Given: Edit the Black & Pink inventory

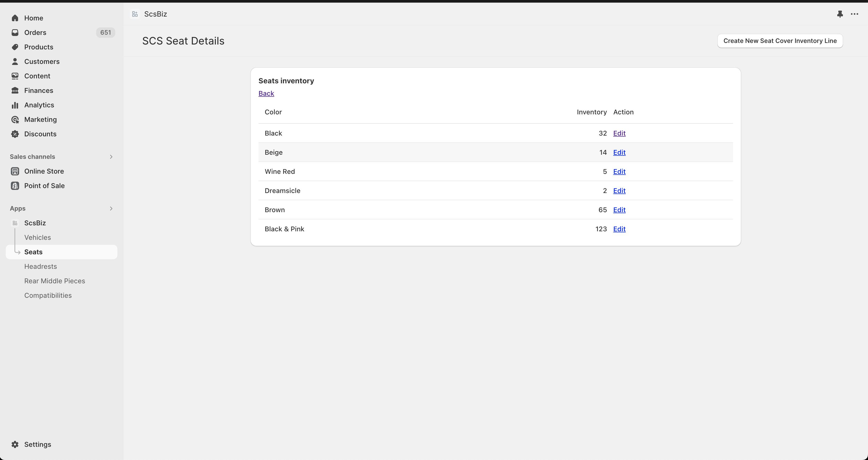Looking at the screenshot, I should 619,229.
